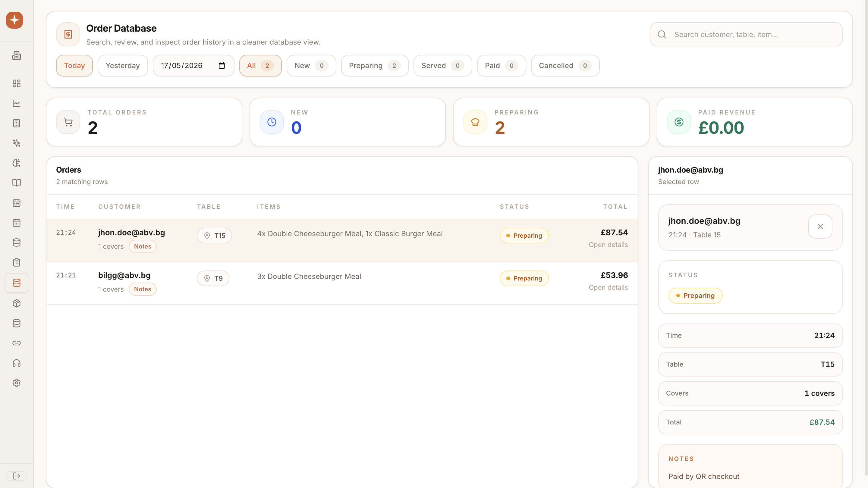The width and height of the screenshot is (868, 488).
Task: Select the bilgg@abv.bg customer name
Action: point(124,275)
